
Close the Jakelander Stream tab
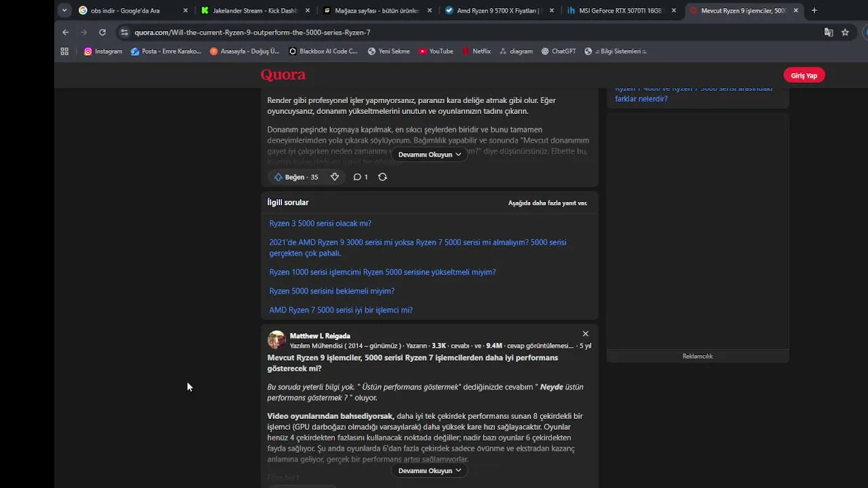[x=307, y=10]
